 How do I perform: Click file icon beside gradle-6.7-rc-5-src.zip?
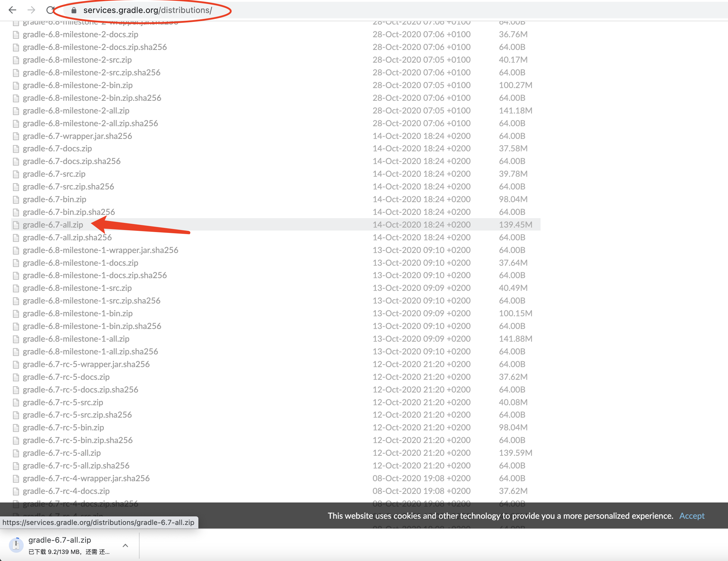[16, 403]
